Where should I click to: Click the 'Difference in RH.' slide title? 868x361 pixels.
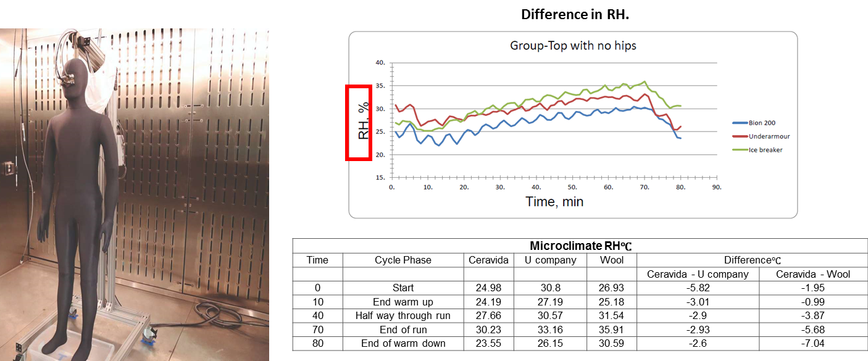(x=574, y=14)
